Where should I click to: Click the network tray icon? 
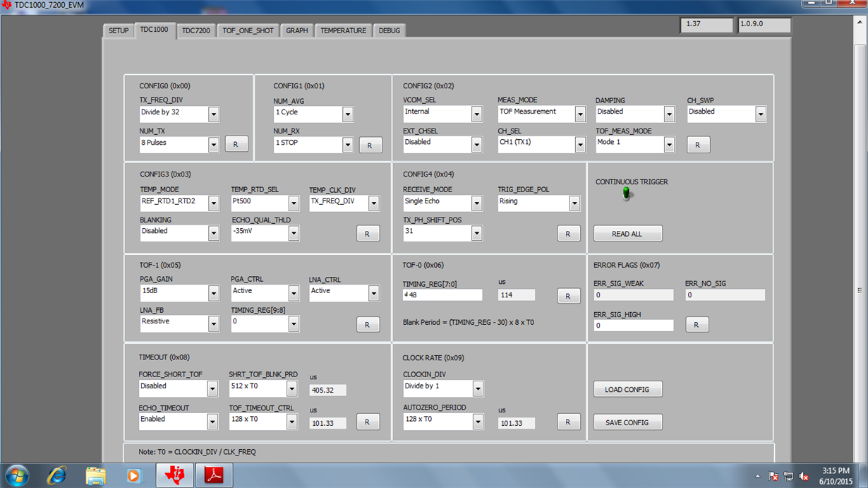pyautogui.click(x=788, y=477)
